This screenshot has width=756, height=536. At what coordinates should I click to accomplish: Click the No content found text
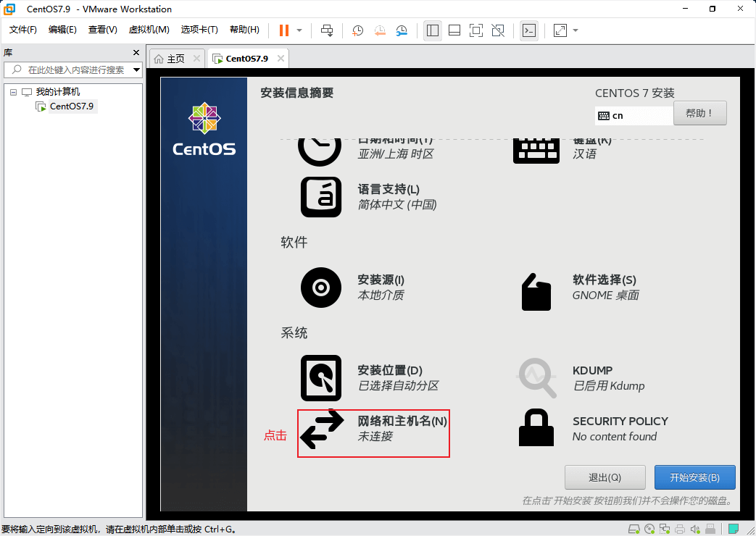coord(614,436)
